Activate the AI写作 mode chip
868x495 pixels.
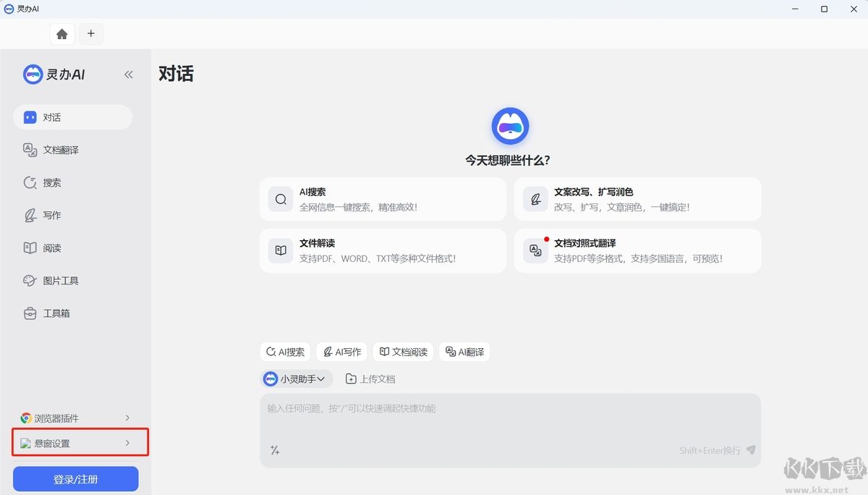point(341,352)
